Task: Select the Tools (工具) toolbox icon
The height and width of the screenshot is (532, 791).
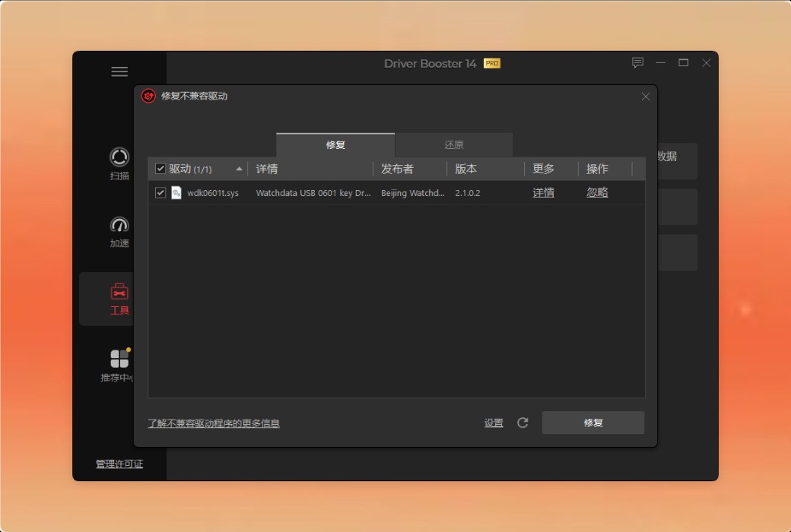Action: (119, 292)
